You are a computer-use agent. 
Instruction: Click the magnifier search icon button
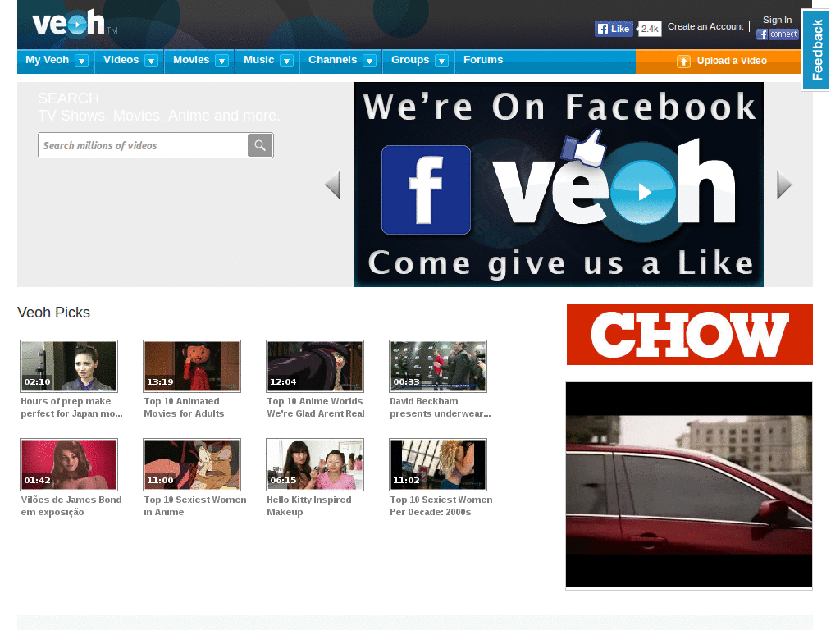(260, 145)
